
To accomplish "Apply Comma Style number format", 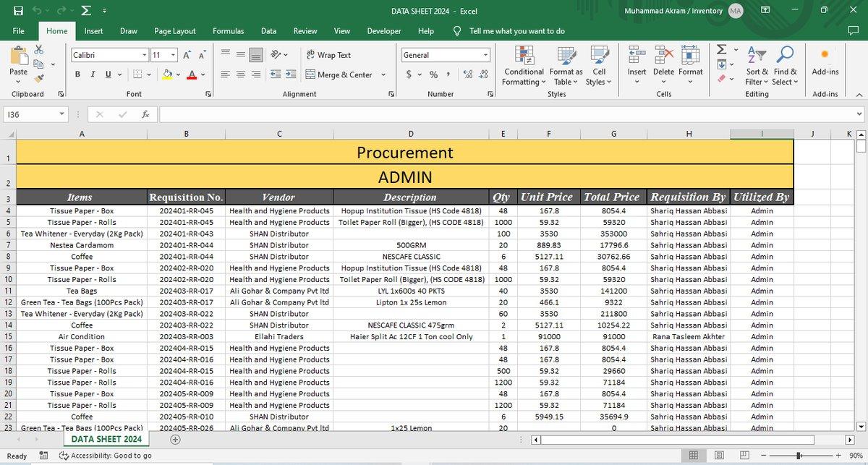I will 448,74.
